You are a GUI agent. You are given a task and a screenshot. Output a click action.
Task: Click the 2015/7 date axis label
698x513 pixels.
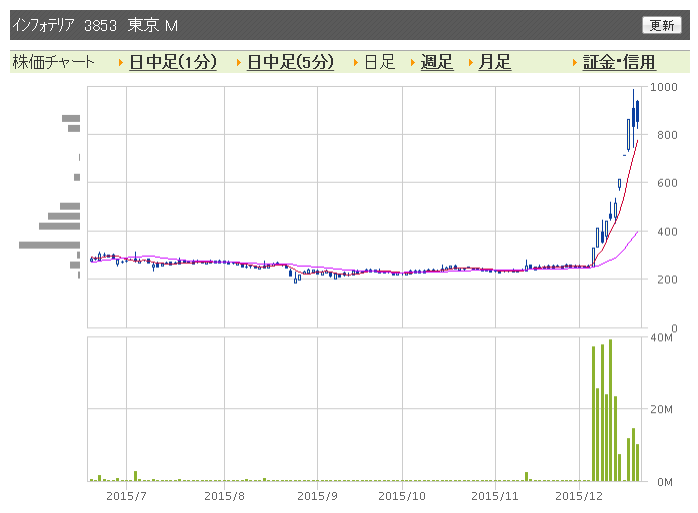point(126,496)
